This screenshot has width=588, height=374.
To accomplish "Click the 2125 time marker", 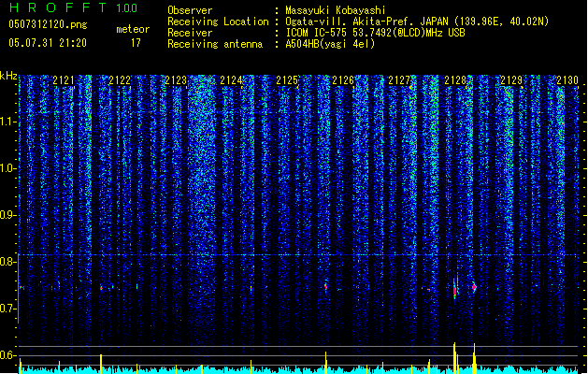I will click(x=287, y=80).
